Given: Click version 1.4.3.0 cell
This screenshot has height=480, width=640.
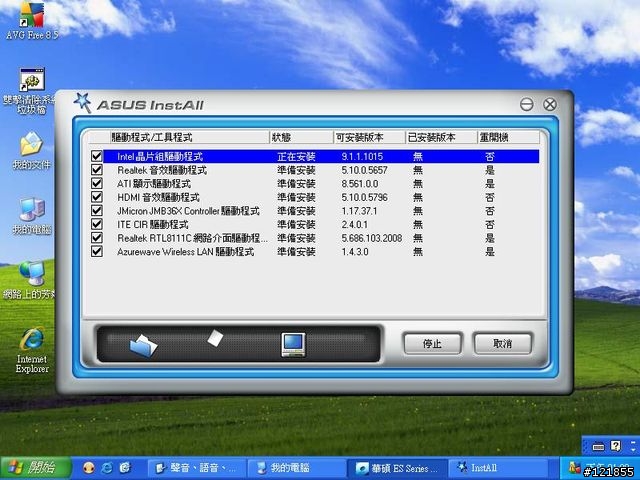Looking at the screenshot, I should (x=355, y=251).
